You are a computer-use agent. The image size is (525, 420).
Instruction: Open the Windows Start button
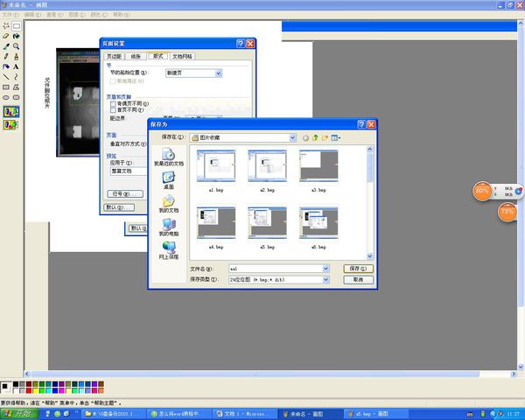(x=19, y=414)
